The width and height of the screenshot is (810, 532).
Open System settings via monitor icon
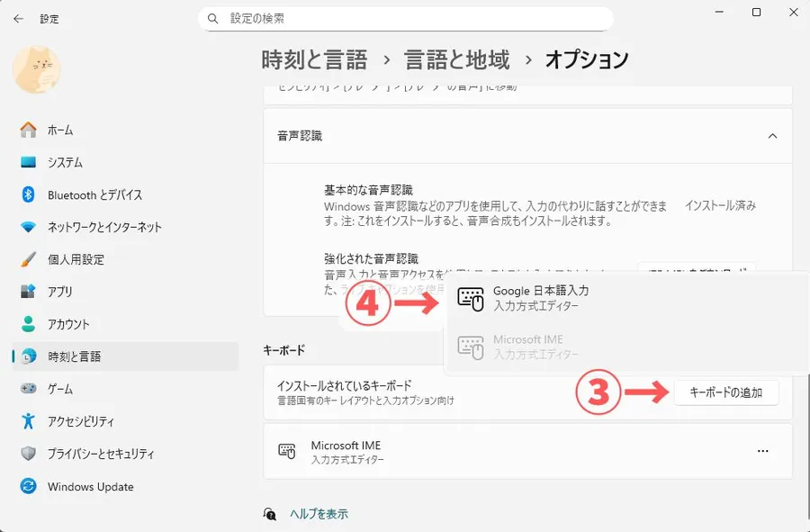[28, 163]
